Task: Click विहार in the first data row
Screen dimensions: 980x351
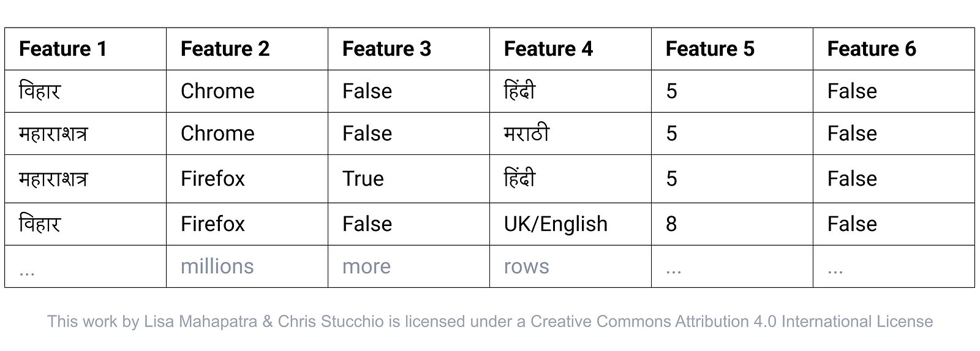Action: coord(40,91)
